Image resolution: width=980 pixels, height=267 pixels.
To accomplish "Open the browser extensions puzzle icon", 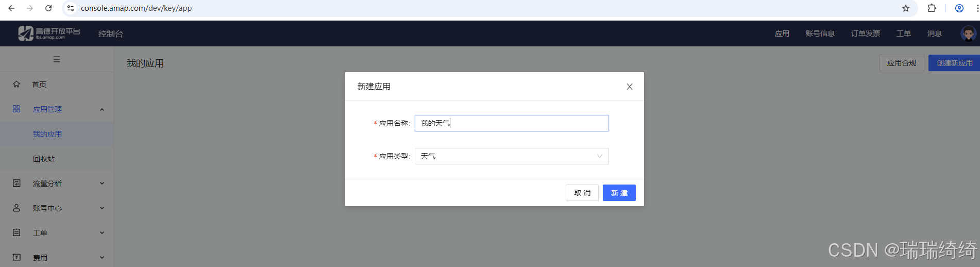I will 932,8.
